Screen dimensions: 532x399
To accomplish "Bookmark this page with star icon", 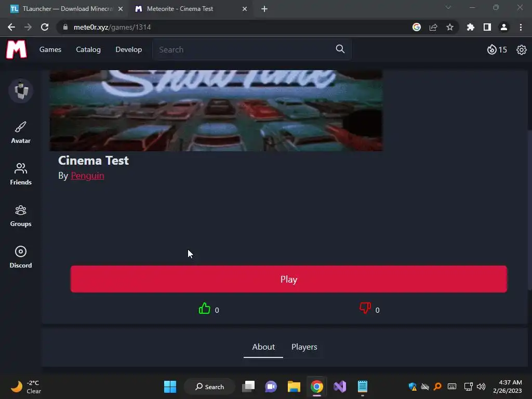I will click(x=449, y=27).
